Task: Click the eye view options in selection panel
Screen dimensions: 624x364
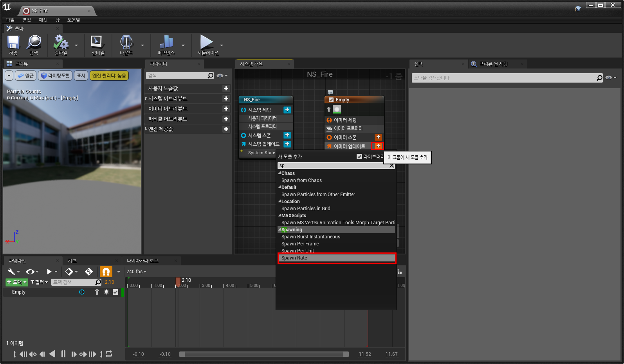Action: pos(611,77)
